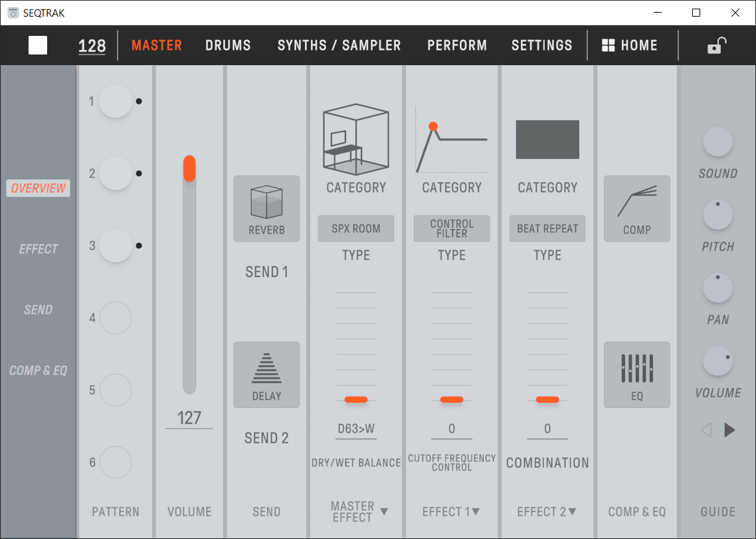Viewport: 756px width, 539px height.
Task: Select pattern 5 circle
Action: coord(116,390)
